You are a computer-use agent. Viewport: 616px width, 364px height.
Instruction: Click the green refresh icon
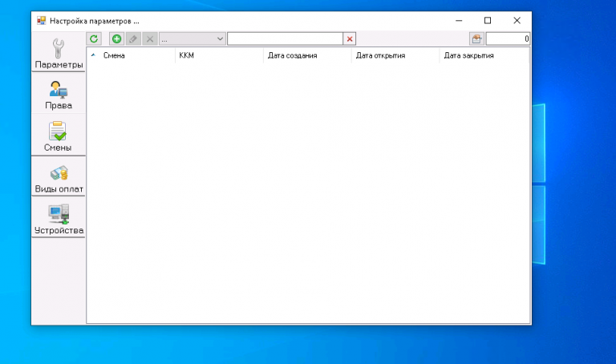pos(94,38)
